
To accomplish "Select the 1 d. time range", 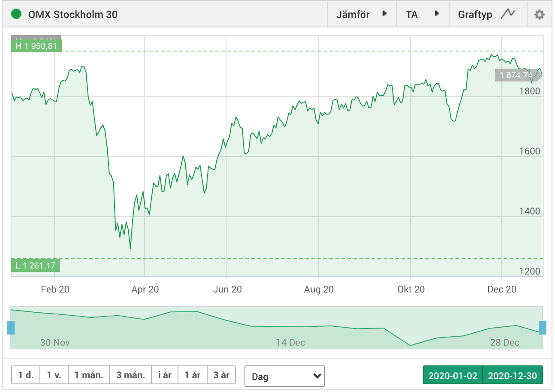I will click(x=26, y=375).
